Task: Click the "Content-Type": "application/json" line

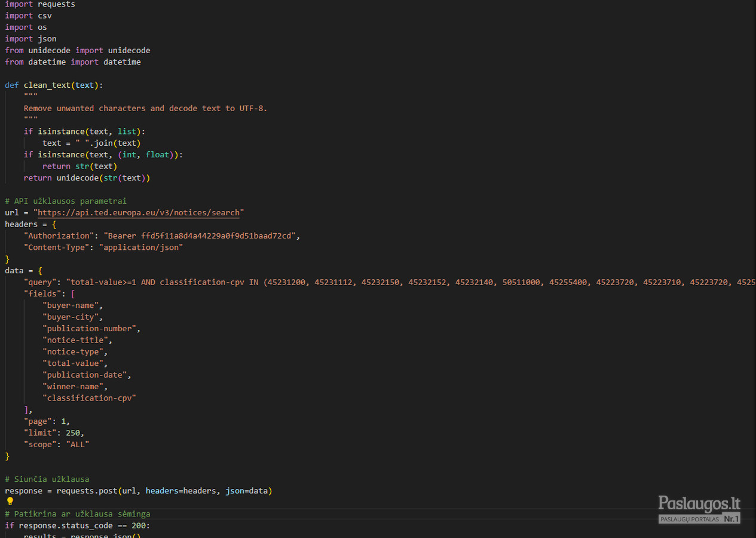Action: pos(103,247)
